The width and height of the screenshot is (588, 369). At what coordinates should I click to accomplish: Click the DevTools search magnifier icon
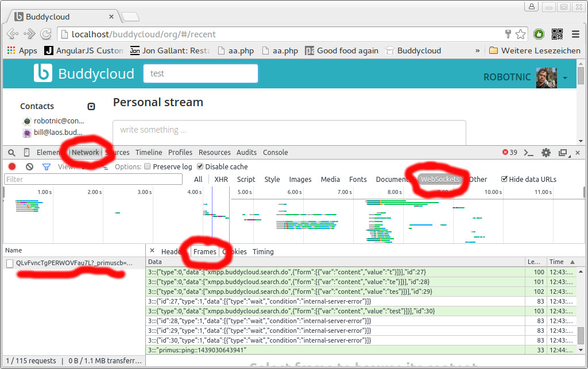pyautogui.click(x=11, y=153)
